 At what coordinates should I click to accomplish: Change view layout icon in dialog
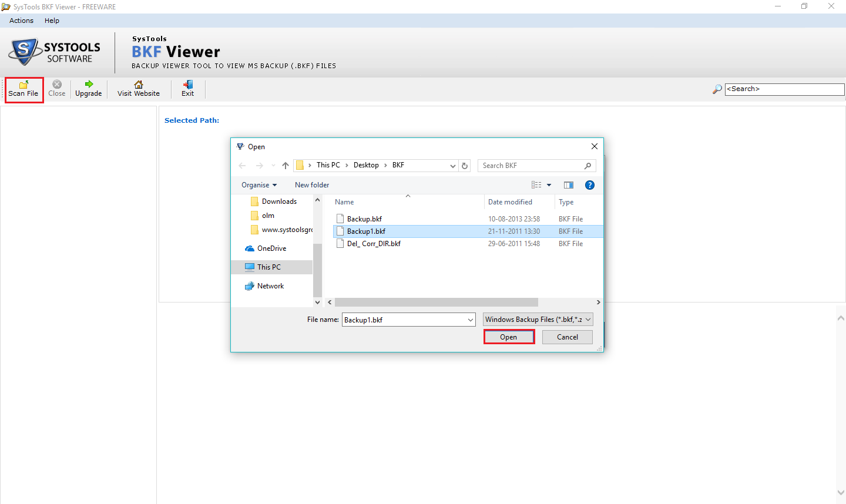pos(536,185)
